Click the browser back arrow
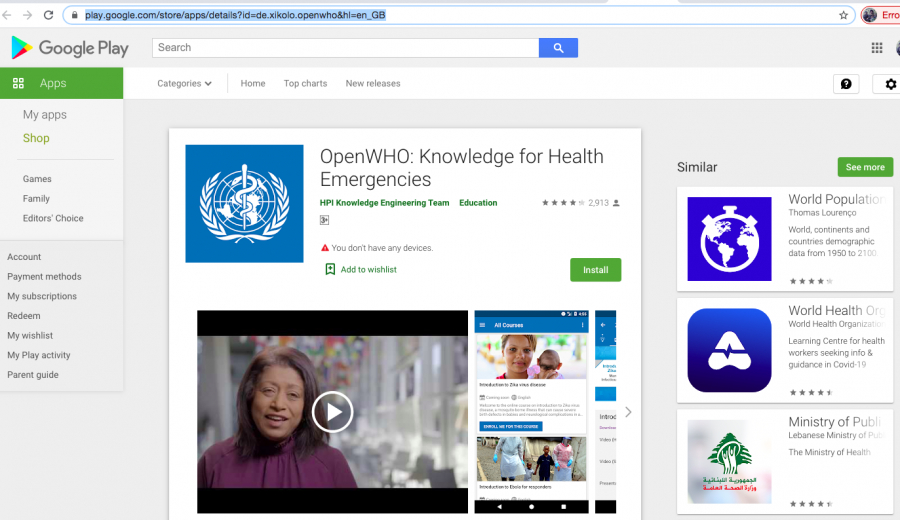 point(7,15)
